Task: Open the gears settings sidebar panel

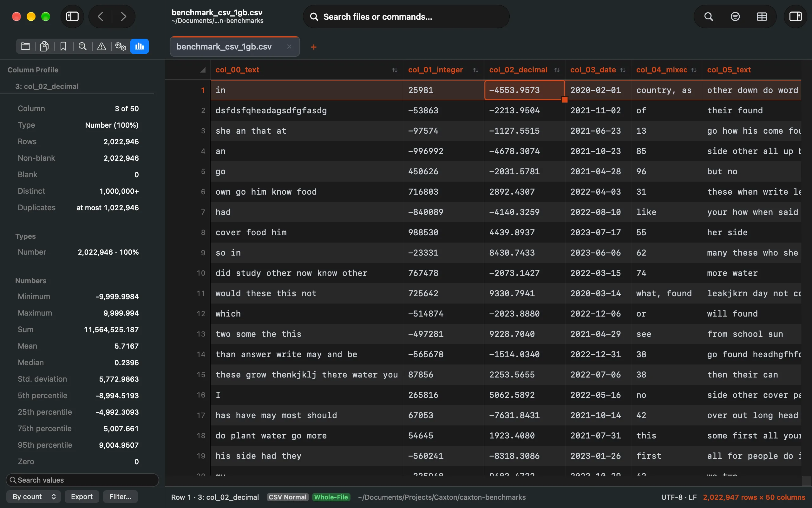Action: click(121, 46)
